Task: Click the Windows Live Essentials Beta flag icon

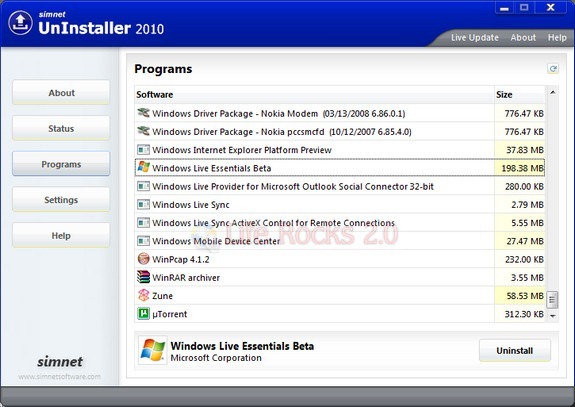Action: 143,168
